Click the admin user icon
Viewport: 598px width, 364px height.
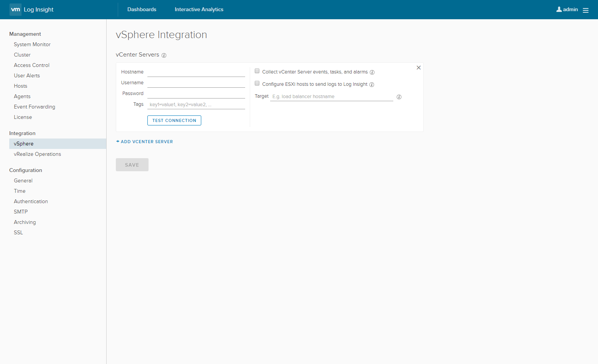coord(559,9)
